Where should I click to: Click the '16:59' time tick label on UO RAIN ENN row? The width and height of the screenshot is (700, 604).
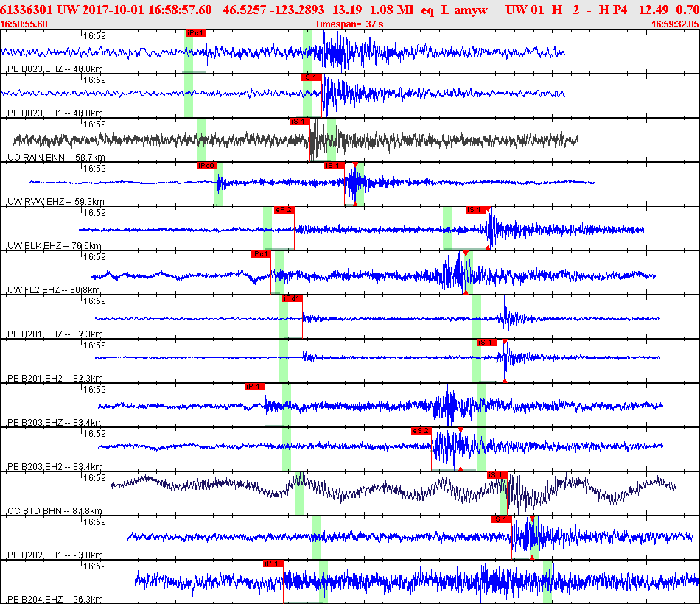[x=94, y=124]
